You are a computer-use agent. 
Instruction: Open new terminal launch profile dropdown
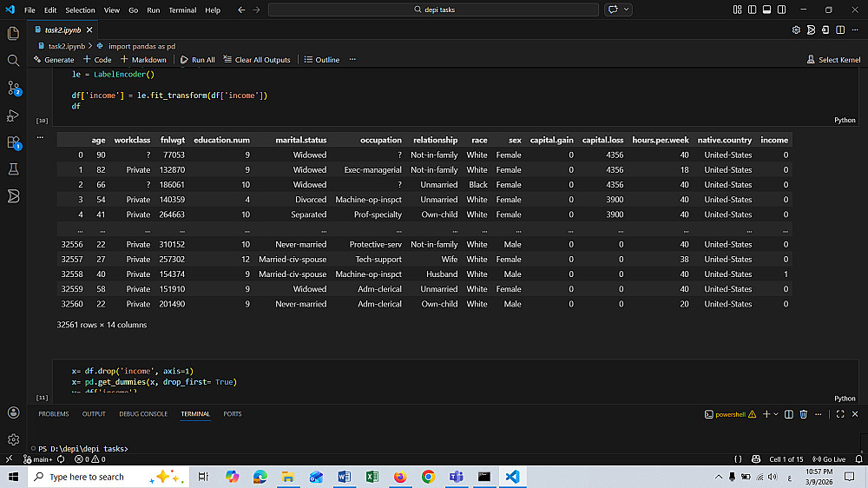pos(776,414)
